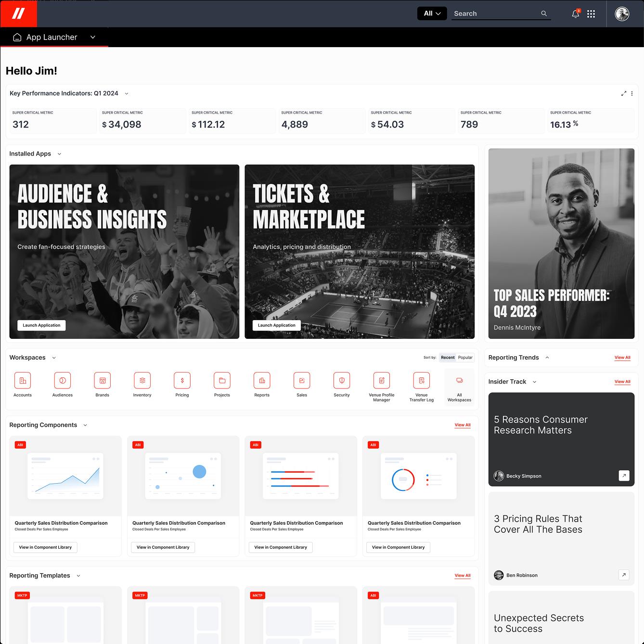The image size is (644, 644).
Task: Open the line chart component thumbnail
Action: (65, 476)
